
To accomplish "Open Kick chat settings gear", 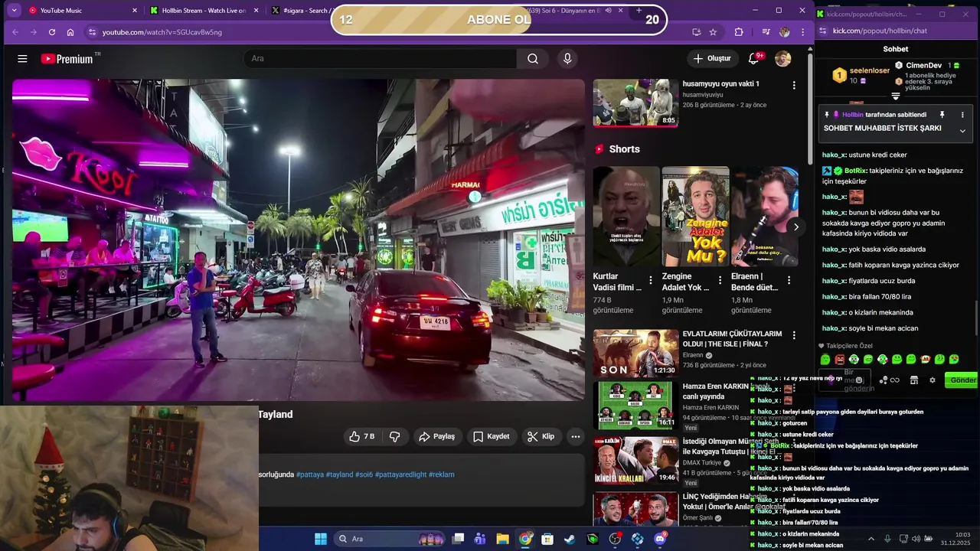I will (x=932, y=380).
